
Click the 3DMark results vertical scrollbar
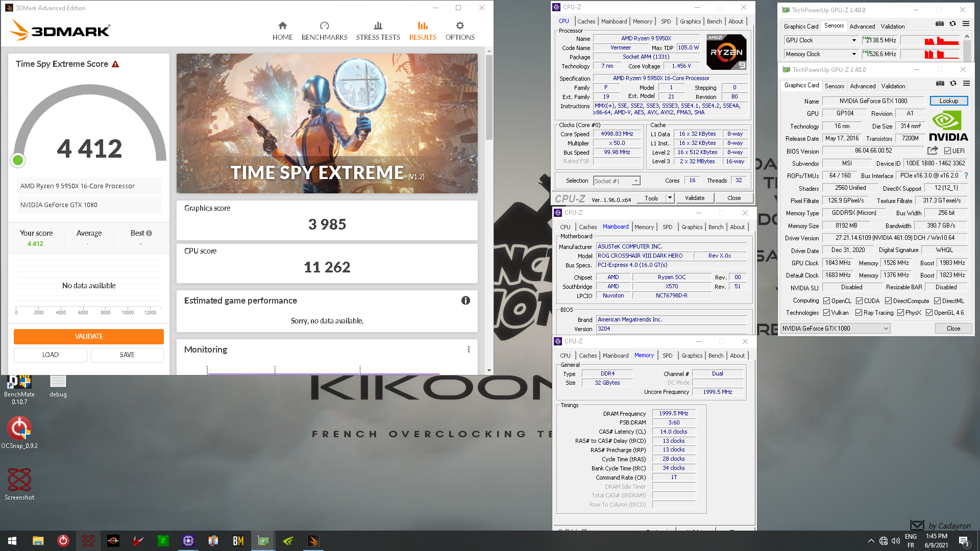click(x=489, y=97)
